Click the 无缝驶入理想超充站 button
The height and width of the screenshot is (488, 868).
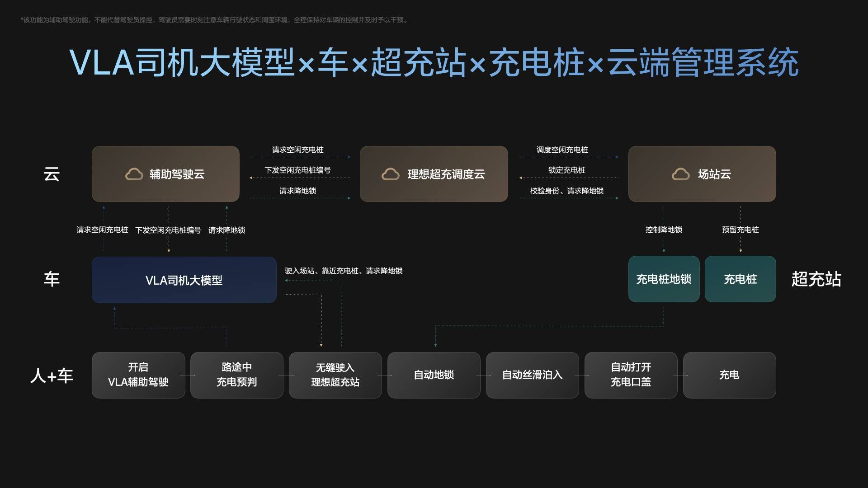335,375
